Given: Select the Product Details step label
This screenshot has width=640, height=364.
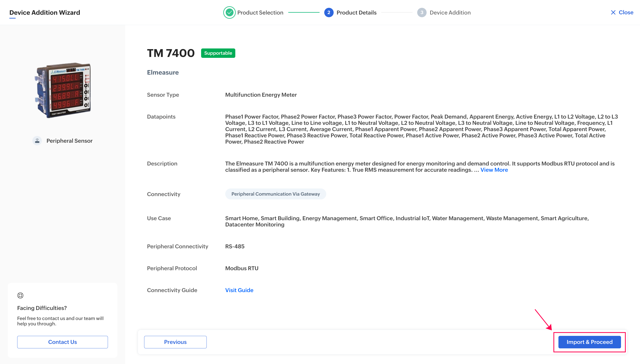Looking at the screenshot, I should [x=356, y=13].
